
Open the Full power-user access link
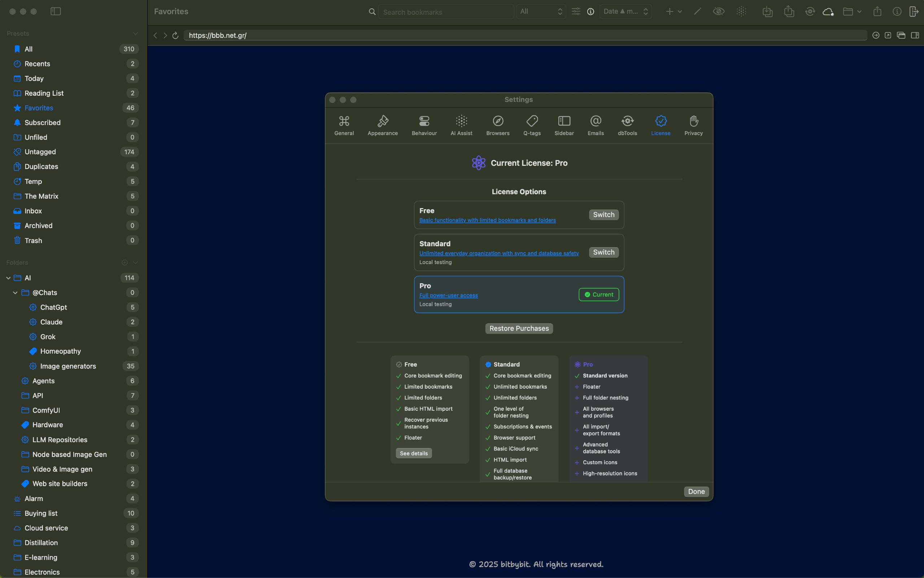pyautogui.click(x=448, y=295)
